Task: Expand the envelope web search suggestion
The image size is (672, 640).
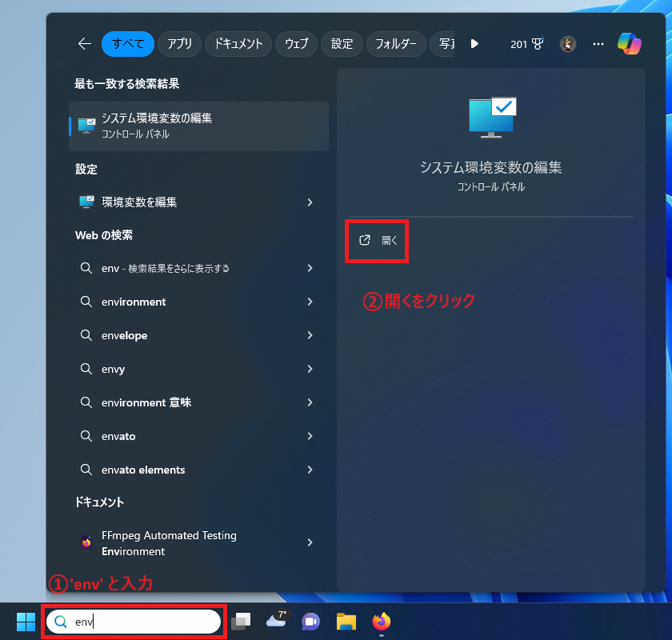Action: 310,335
